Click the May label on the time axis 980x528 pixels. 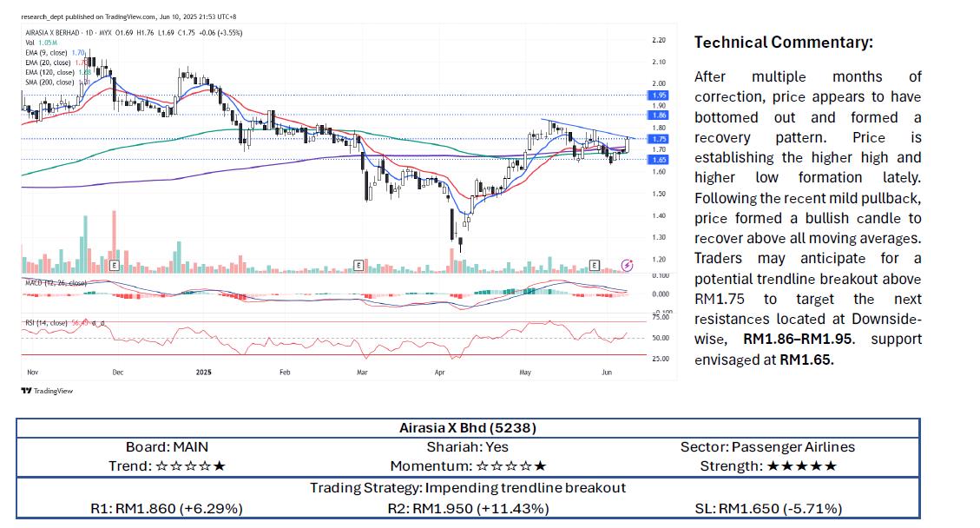[525, 373]
